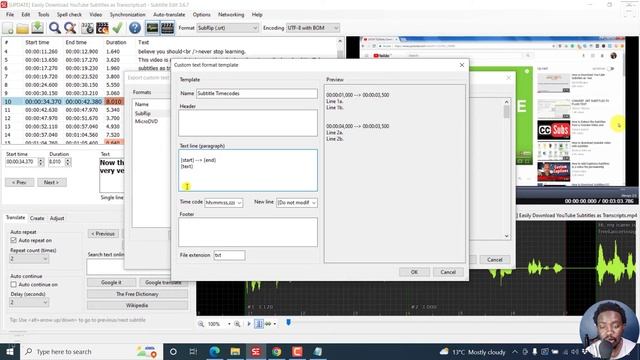Play the waveform with the small play icon
Viewport: 640px width, 360px height.
249,324
